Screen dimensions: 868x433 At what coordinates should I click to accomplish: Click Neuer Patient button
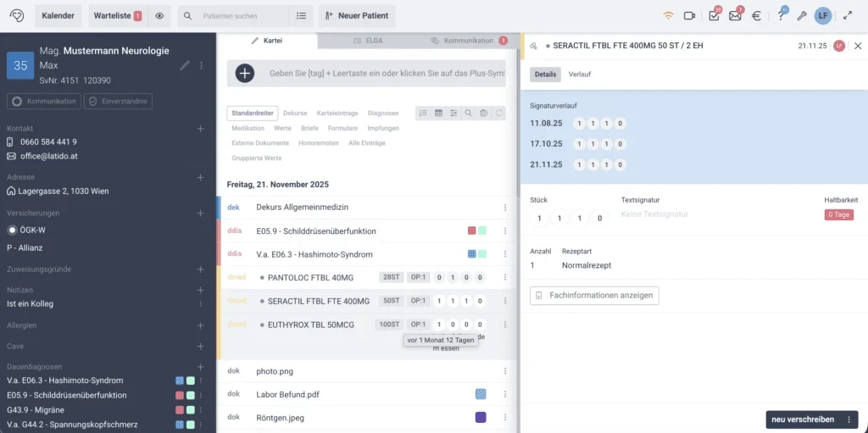tap(357, 16)
